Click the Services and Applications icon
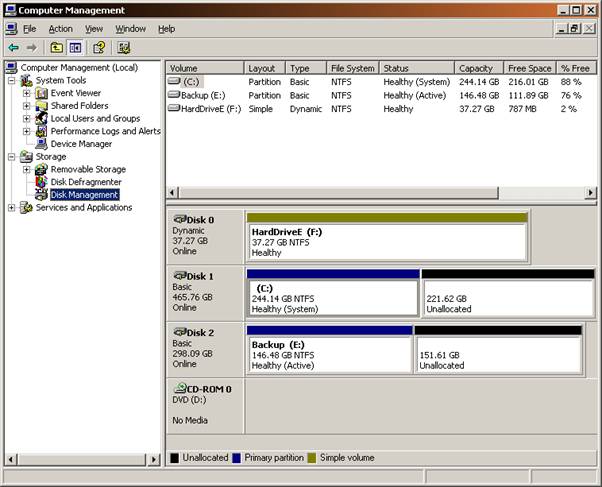 tap(26, 207)
